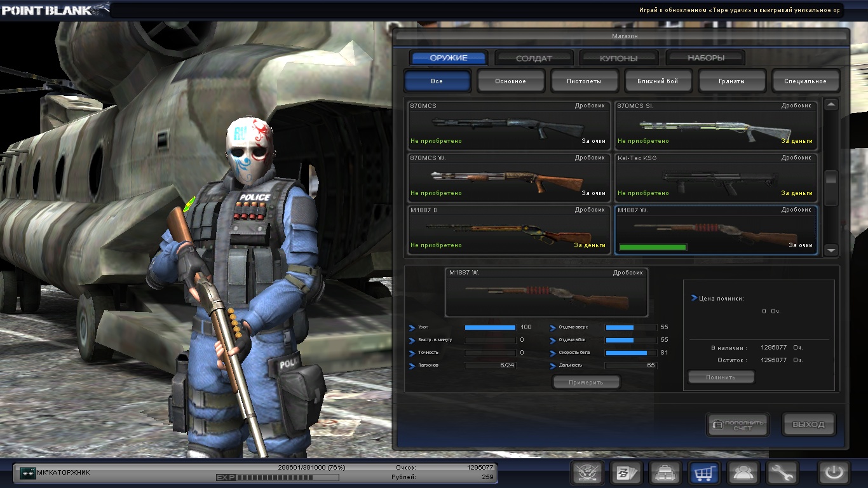Click the Очков 1295077 value
This screenshot has height=488, width=868.
click(480, 467)
